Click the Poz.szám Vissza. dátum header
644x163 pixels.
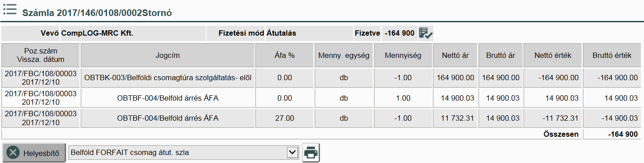click(x=41, y=56)
